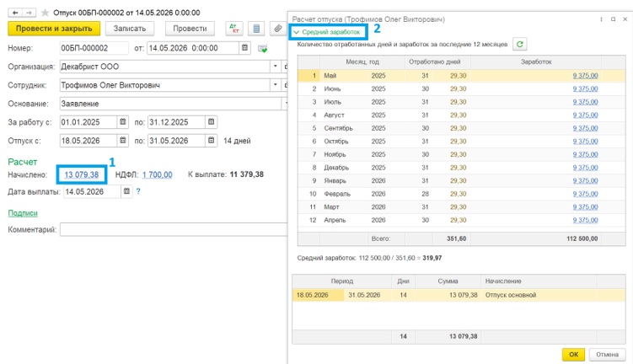
Task: Open accrued amount link 13 079,38
Action: coord(82,174)
